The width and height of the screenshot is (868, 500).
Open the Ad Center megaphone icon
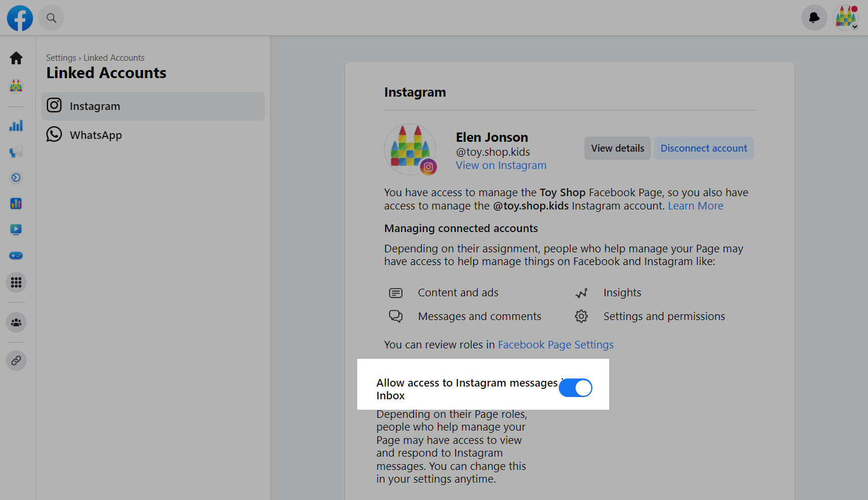click(x=16, y=152)
